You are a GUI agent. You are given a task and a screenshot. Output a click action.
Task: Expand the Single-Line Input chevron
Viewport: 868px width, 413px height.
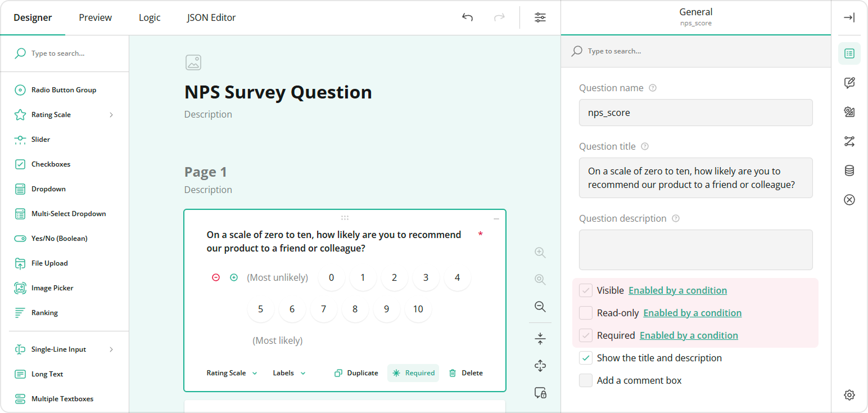tap(112, 349)
